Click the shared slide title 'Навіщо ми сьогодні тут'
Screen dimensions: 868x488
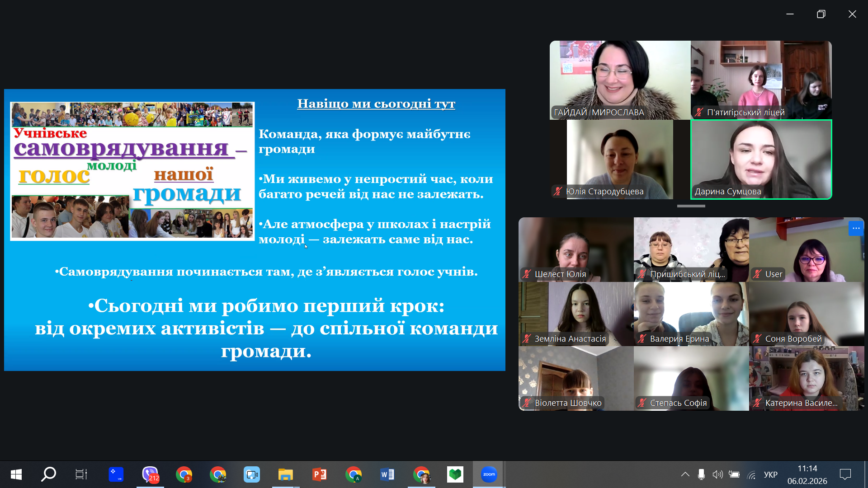pyautogui.click(x=376, y=104)
